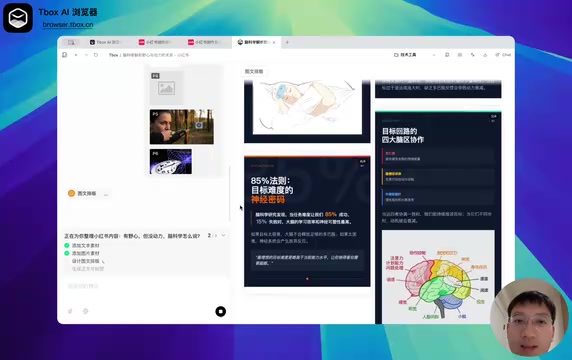Click the corner button on the 85%法则 card
The width and height of the screenshot is (572, 360).
(x=363, y=163)
